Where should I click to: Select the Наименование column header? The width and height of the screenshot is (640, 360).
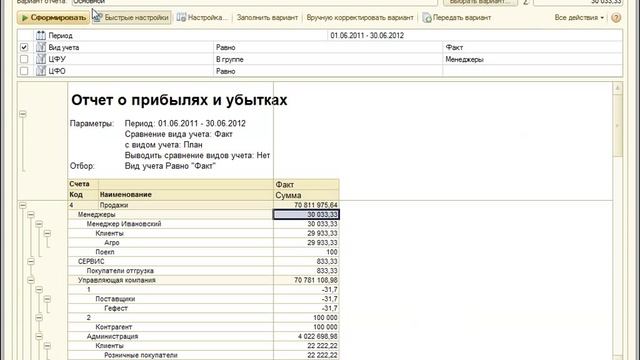[x=186, y=195]
